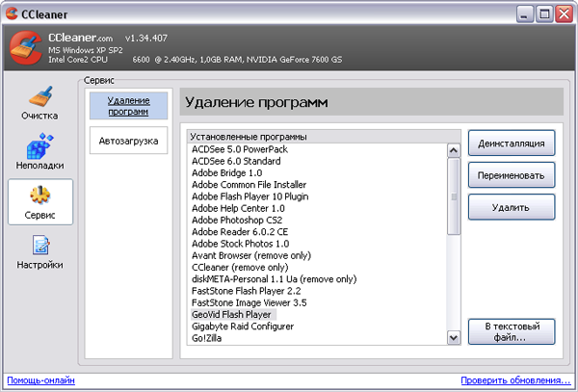
Task: Select Avant Browser (remove only) entry
Action: (251, 255)
